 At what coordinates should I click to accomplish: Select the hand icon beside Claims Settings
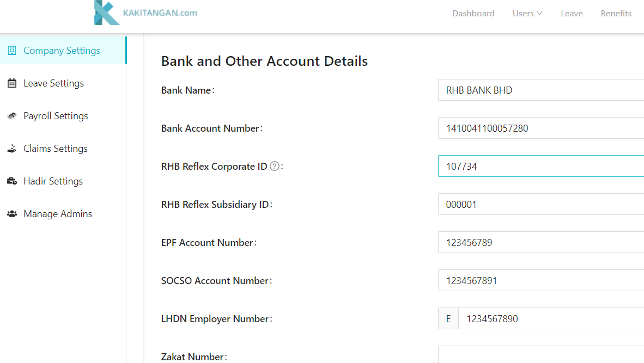11,148
